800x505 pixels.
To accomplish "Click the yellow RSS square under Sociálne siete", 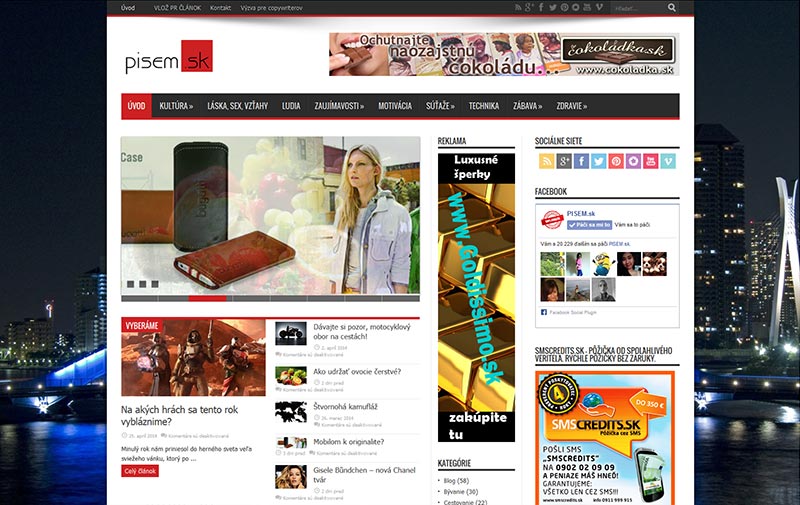I will point(546,161).
